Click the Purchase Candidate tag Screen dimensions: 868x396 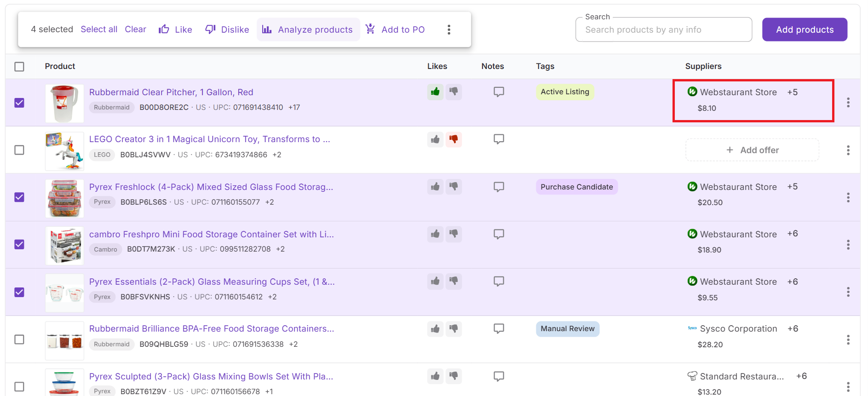(576, 187)
